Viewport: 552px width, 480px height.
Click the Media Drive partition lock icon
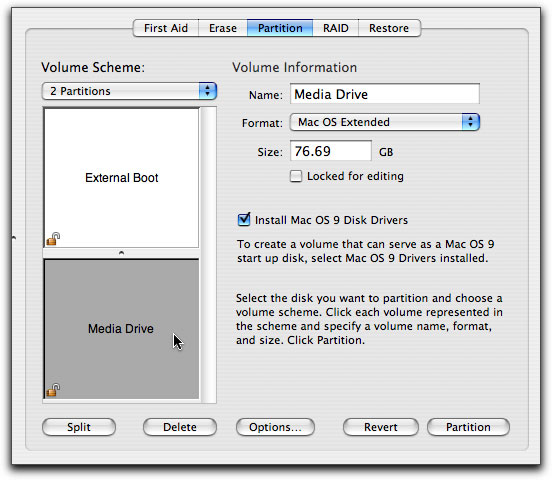click(53, 390)
